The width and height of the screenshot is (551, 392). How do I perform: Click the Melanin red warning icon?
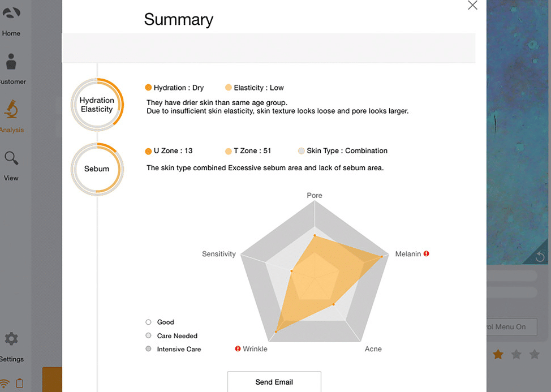(427, 254)
